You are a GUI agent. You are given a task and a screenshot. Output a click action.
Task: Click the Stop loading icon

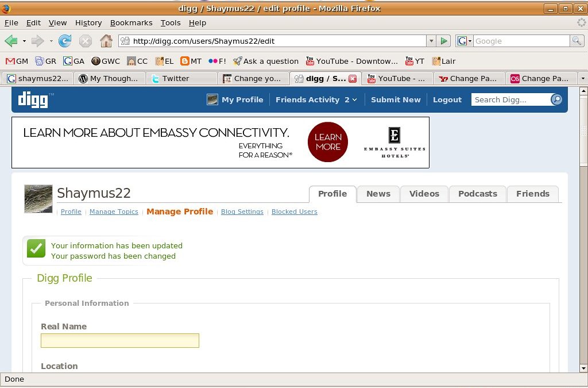click(x=86, y=41)
